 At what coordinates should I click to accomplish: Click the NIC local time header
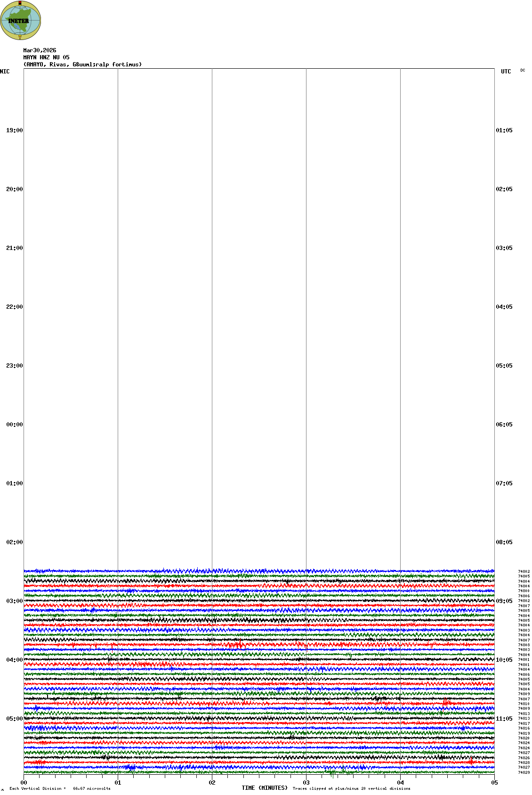click(x=5, y=72)
